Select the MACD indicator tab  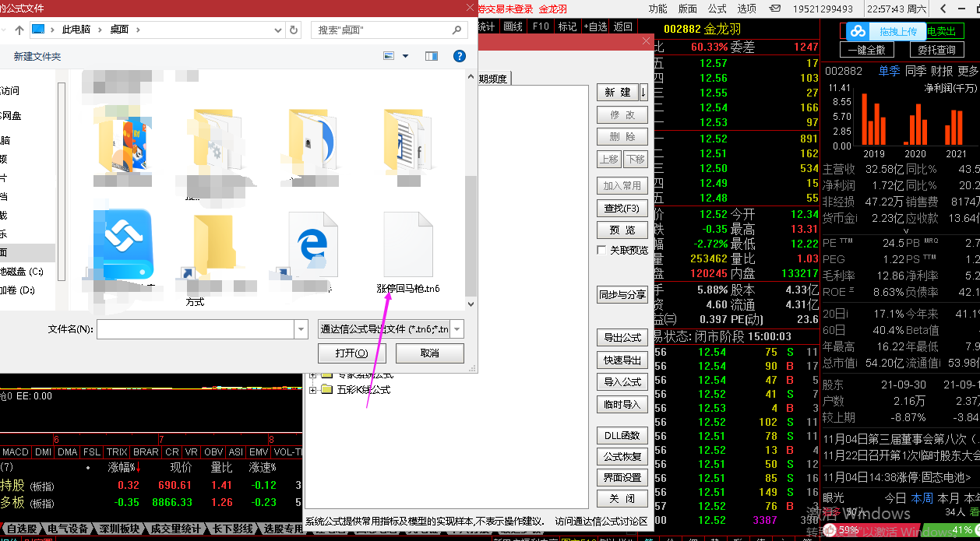pyautogui.click(x=16, y=452)
